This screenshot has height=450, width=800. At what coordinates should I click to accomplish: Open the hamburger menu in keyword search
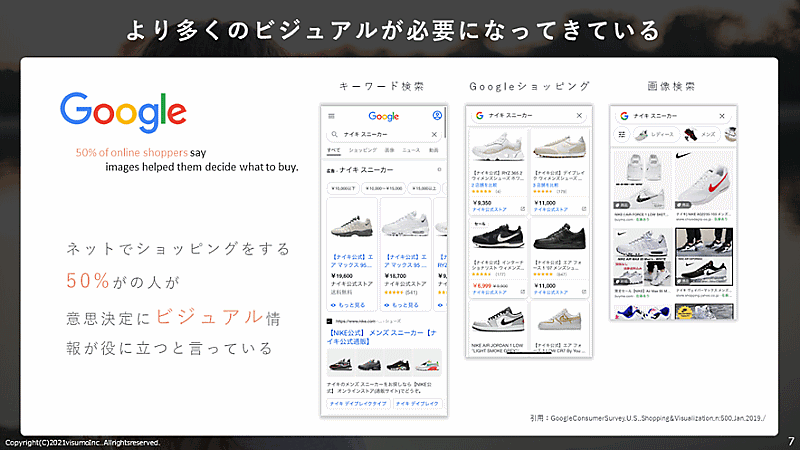pyautogui.click(x=332, y=116)
